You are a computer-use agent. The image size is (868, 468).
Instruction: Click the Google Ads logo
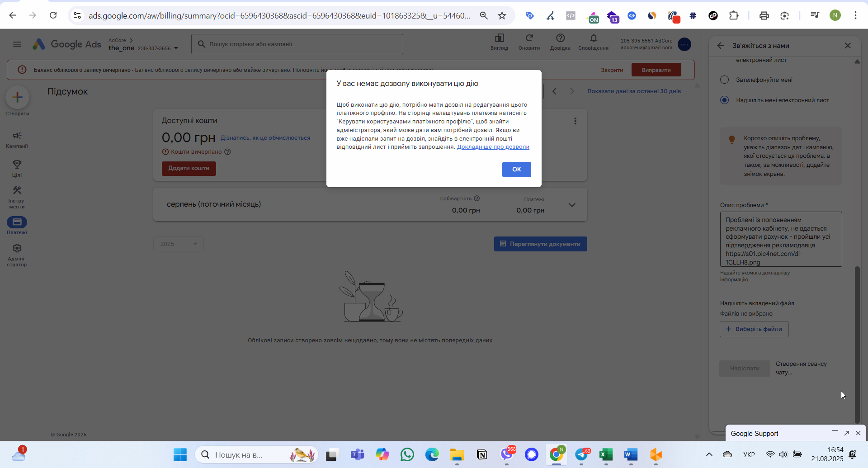click(x=67, y=44)
